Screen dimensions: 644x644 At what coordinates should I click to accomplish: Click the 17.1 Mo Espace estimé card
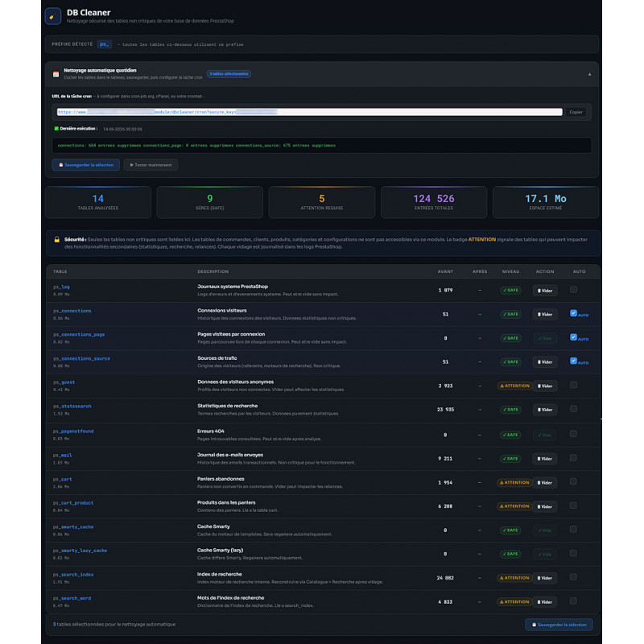pyautogui.click(x=546, y=202)
